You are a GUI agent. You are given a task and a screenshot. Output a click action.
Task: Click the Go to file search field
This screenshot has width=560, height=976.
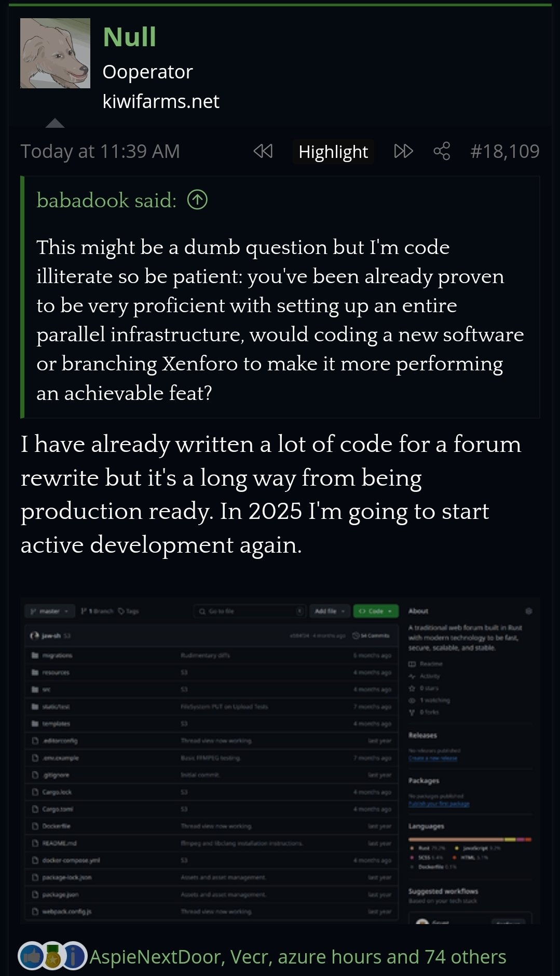[x=249, y=611]
